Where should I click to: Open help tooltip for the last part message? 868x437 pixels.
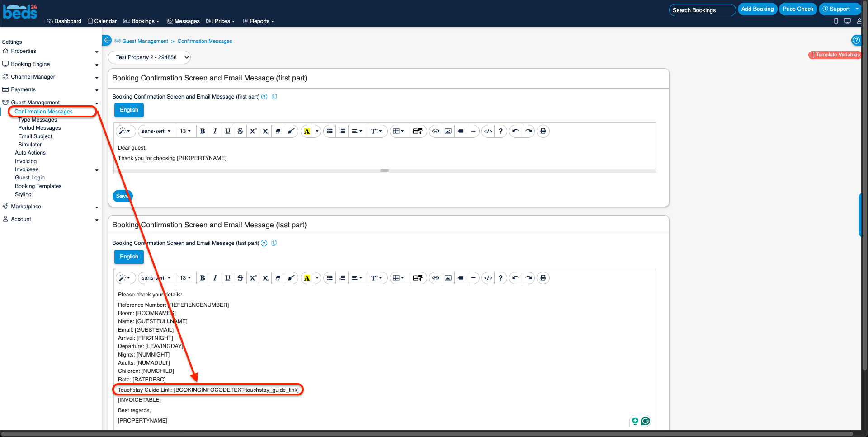[x=264, y=243]
